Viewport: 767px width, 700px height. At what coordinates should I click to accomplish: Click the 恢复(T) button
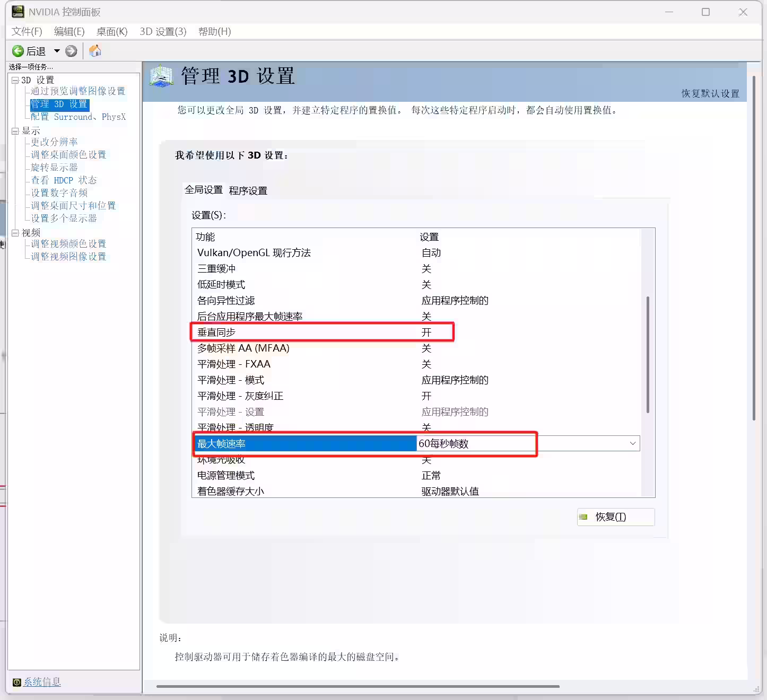pyautogui.click(x=616, y=517)
